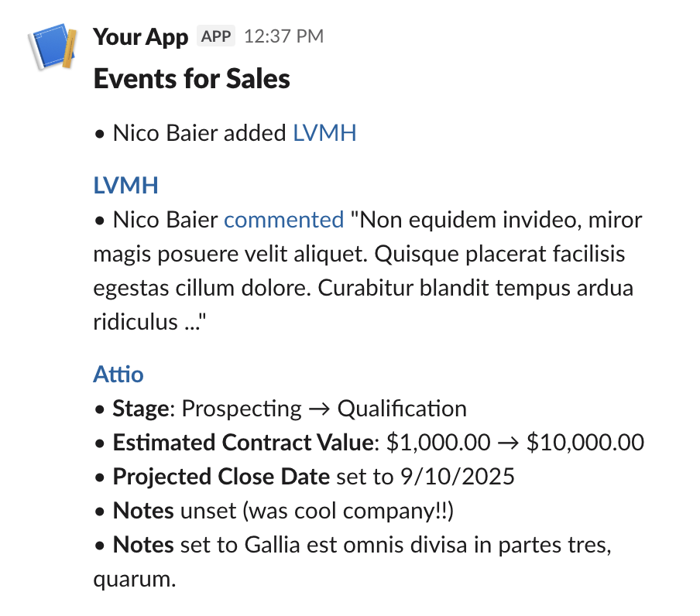700x616 pixels.
Task: Click the Notes label on the unset line
Action: pos(143,511)
